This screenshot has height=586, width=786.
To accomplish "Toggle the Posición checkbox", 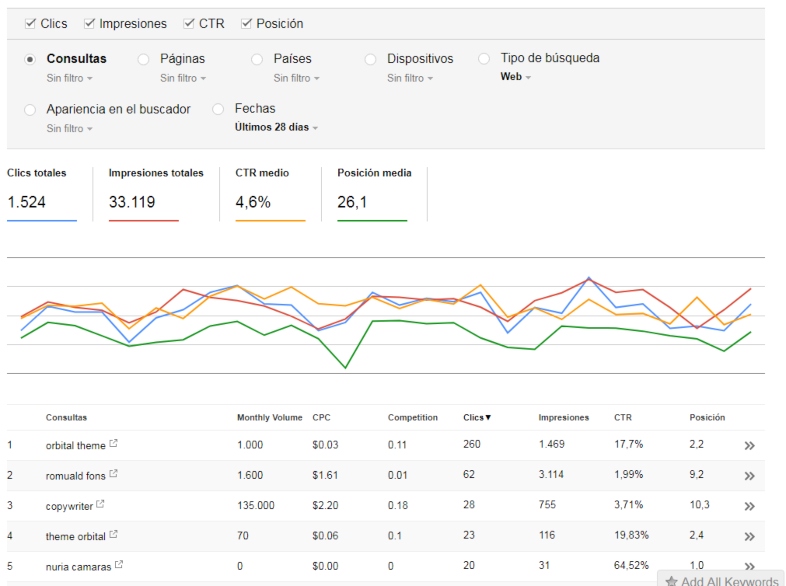I will pos(246,24).
